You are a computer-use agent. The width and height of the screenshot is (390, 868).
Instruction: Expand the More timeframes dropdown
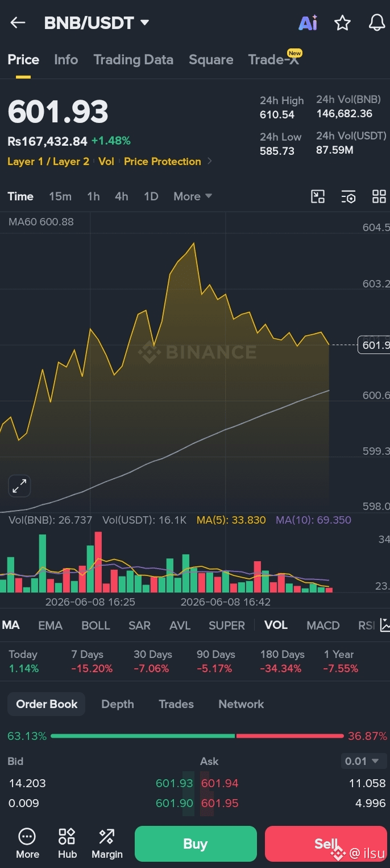click(193, 196)
